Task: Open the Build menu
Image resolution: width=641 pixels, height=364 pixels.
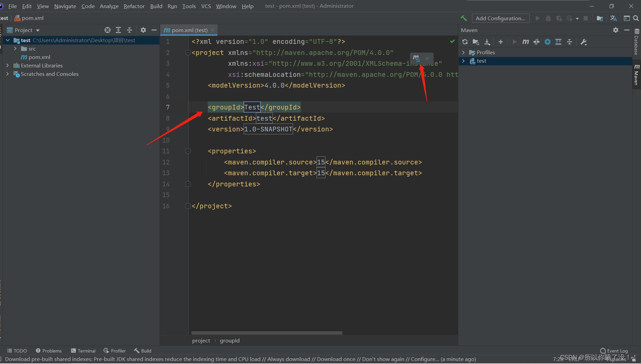Action: pyautogui.click(x=156, y=6)
